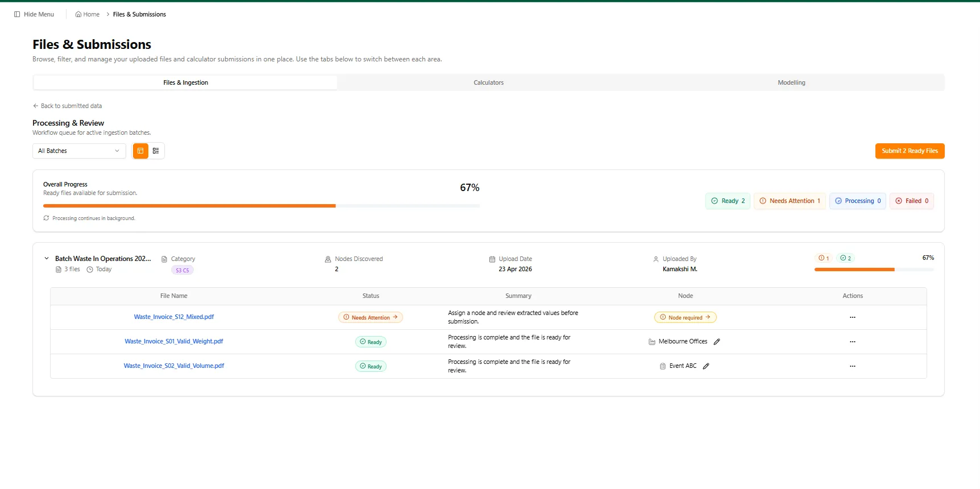Click batch needs-attention count badge 1

point(824,258)
